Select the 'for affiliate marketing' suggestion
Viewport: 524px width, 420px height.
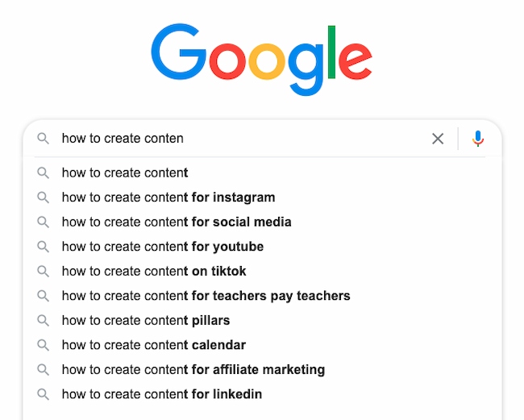193,370
